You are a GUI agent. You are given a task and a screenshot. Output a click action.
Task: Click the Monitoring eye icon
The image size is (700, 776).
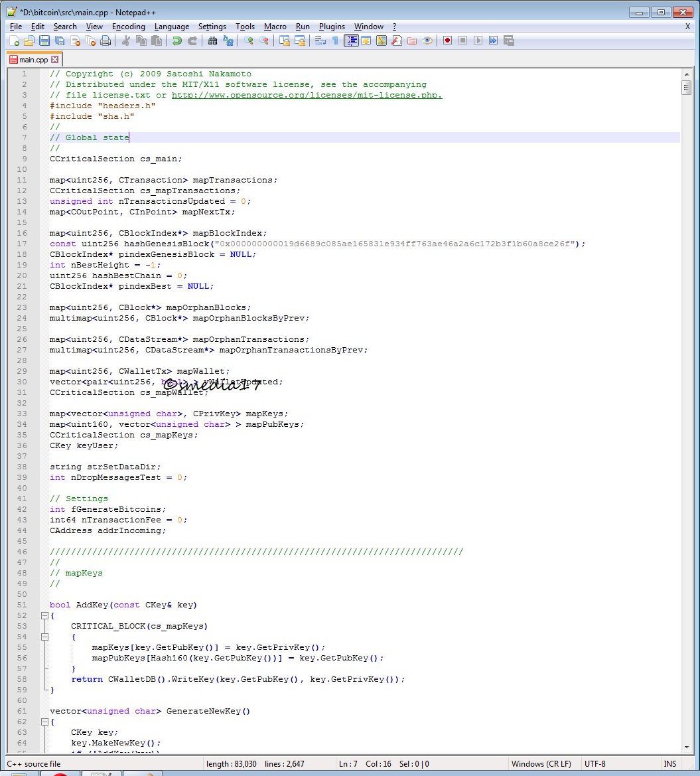coord(427,40)
